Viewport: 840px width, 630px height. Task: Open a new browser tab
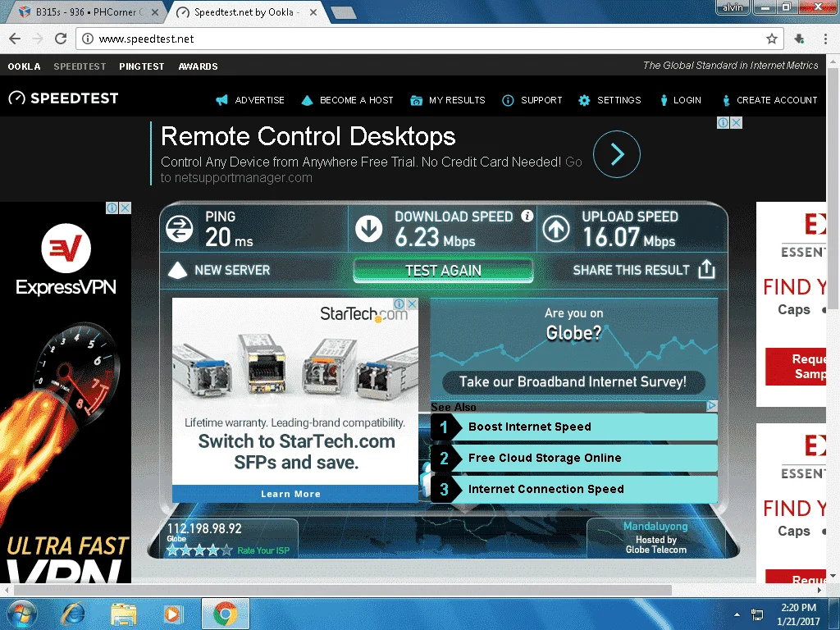click(x=344, y=13)
